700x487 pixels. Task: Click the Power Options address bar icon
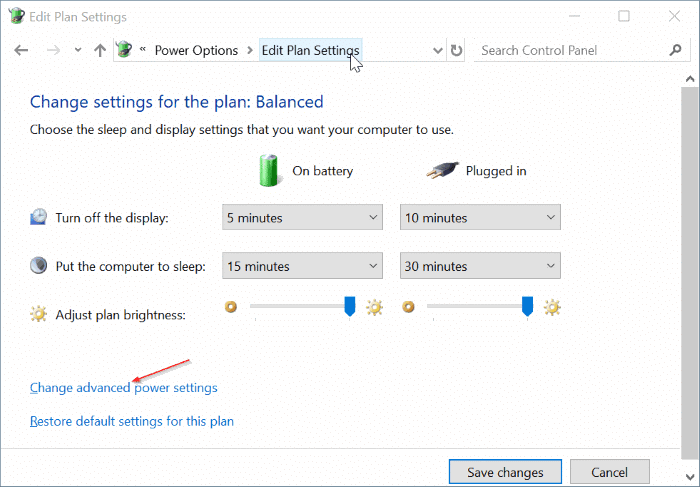click(124, 50)
